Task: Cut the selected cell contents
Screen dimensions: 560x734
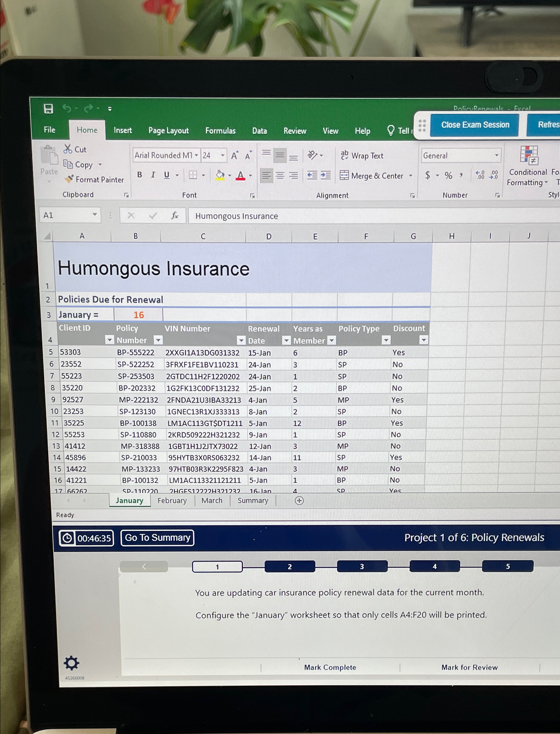Action: point(75,149)
